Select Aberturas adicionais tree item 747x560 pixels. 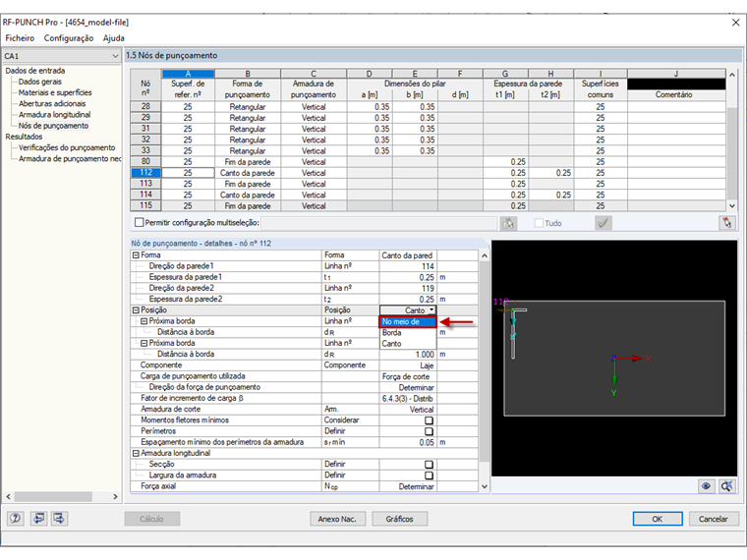[52, 104]
